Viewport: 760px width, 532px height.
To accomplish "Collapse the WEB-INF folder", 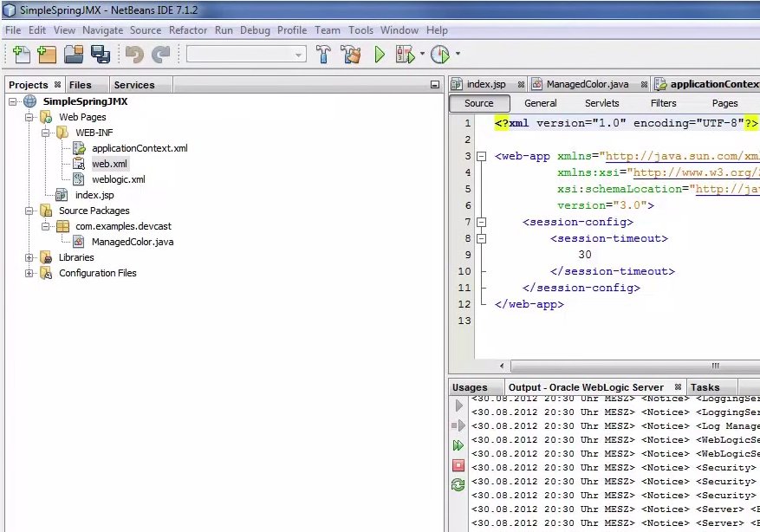I will coord(45,133).
